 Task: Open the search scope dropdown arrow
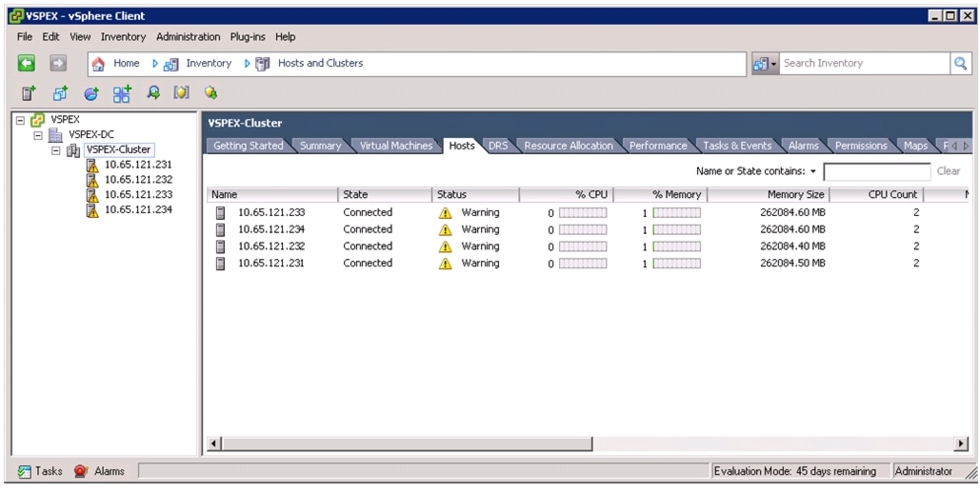(x=774, y=64)
